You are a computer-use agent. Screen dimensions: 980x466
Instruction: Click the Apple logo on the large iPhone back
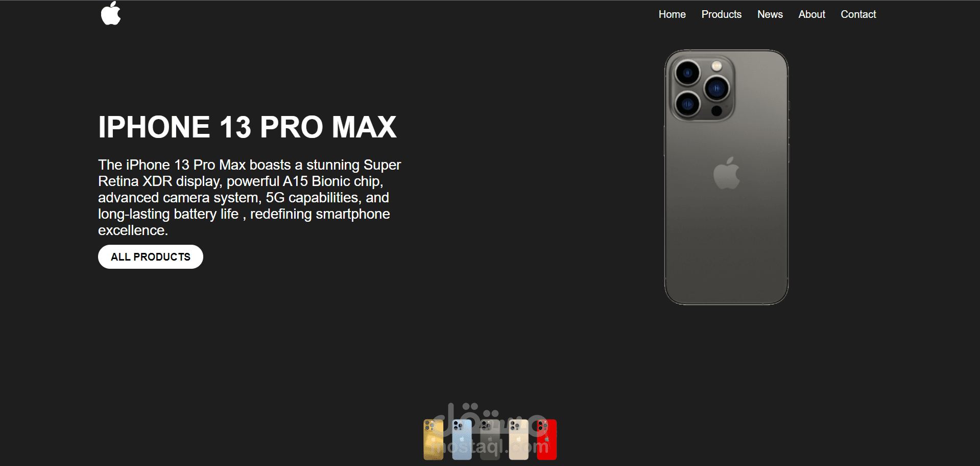tap(726, 173)
